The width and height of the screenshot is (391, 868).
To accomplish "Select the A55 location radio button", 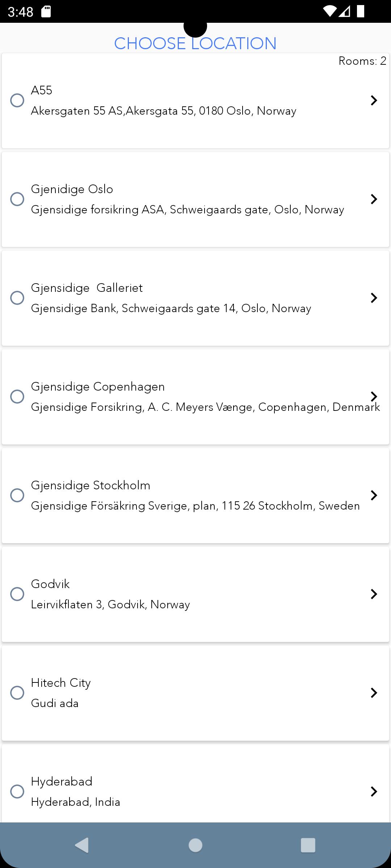I will 17,100.
